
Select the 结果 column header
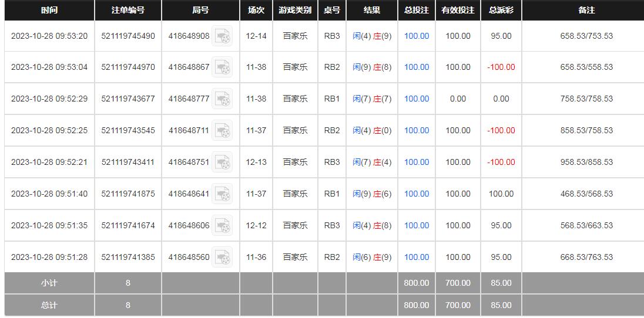tap(372, 11)
